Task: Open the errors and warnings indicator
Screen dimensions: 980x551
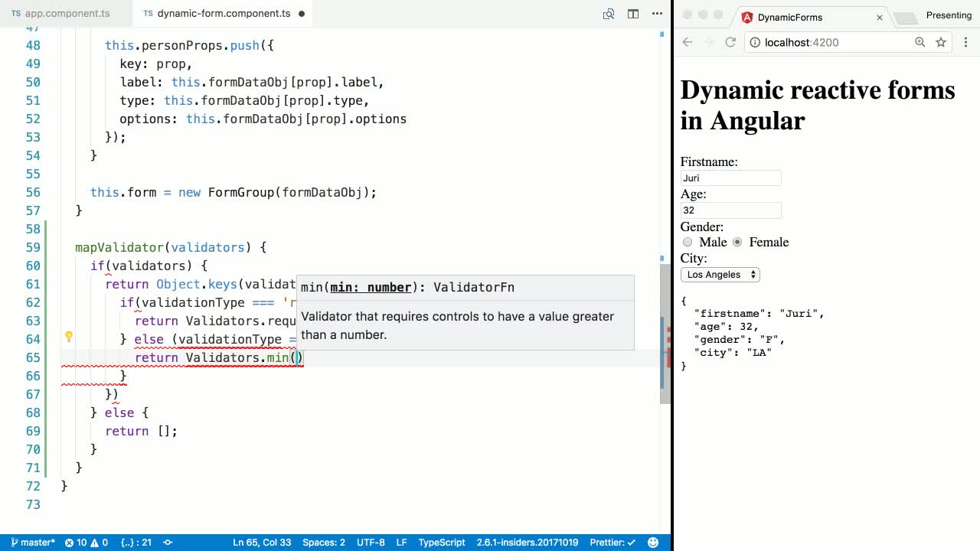Action: [87, 542]
